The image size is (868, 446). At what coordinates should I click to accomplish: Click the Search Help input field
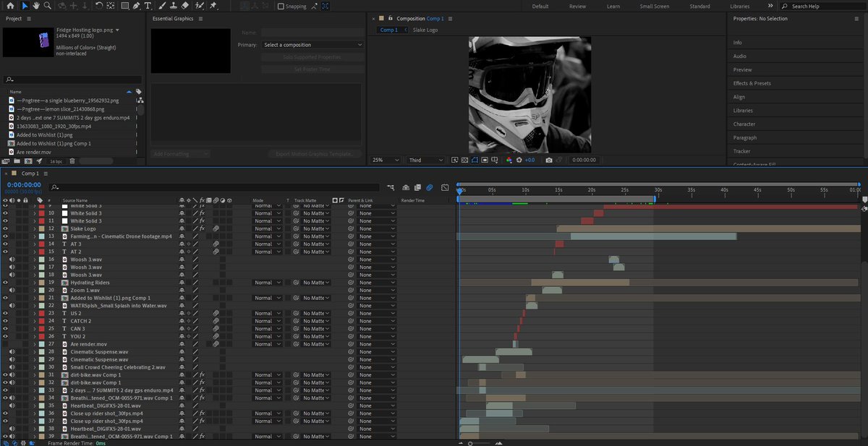tap(825, 7)
